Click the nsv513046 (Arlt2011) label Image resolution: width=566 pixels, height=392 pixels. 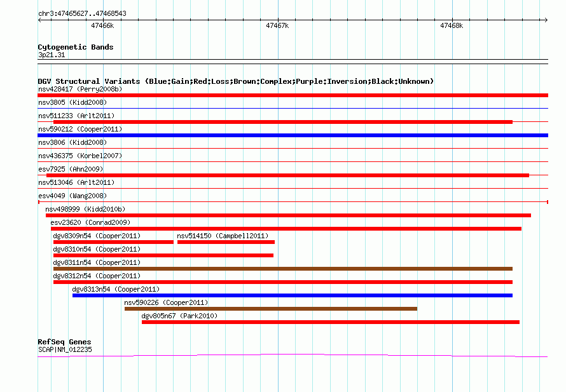tap(76, 182)
